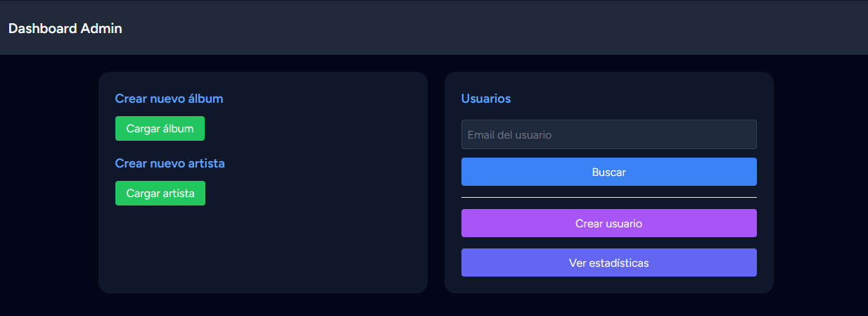This screenshot has height=316, width=868.
Task: Click the Usuarios panel heading
Action: (x=485, y=99)
